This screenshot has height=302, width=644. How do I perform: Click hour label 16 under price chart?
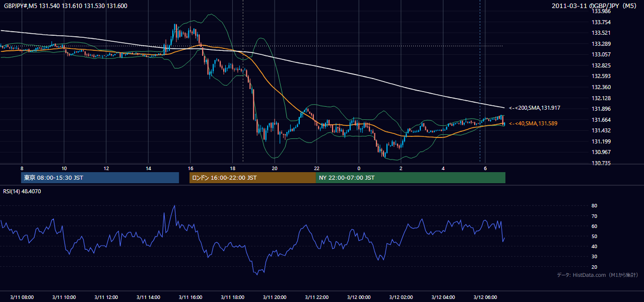pos(190,168)
